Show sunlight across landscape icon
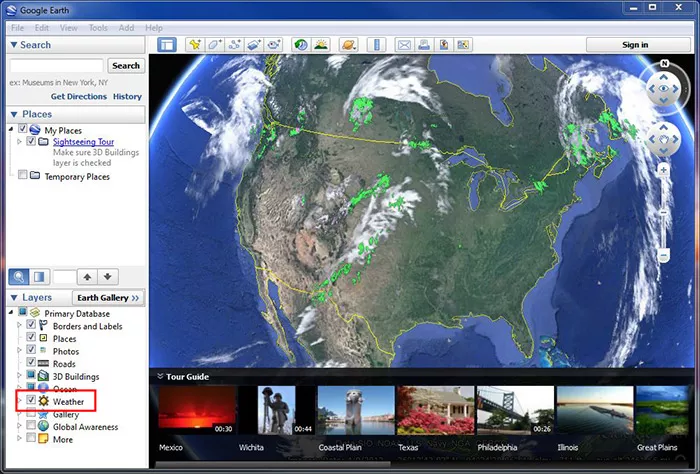 pyautogui.click(x=321, y=45)
